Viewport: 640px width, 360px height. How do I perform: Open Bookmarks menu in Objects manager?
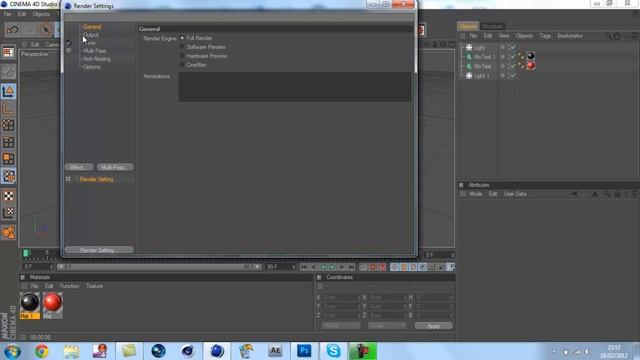point(570,36)
